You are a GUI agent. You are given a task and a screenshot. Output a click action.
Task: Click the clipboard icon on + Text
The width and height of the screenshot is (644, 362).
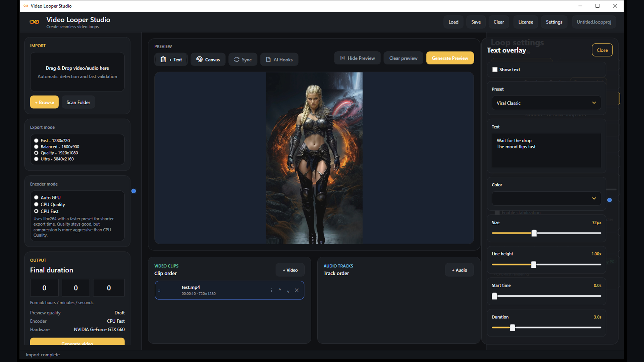coord(163,59)
